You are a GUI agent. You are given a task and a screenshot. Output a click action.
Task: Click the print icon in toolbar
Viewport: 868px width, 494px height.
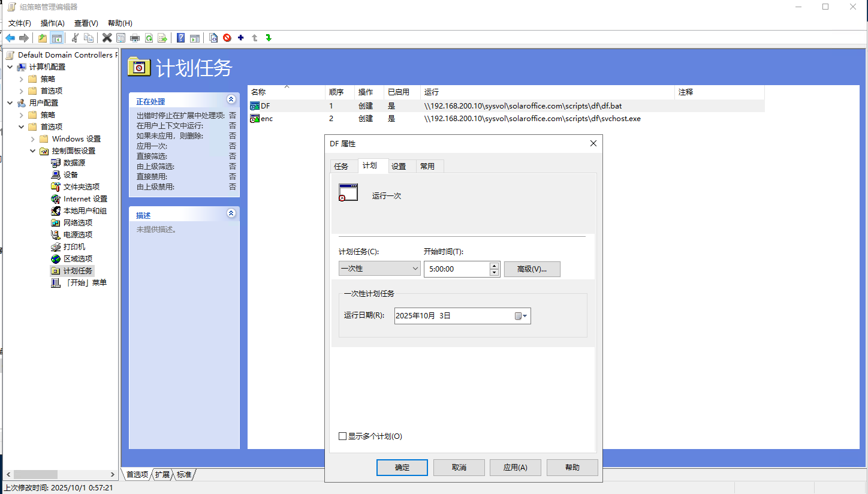click(x=135, y=38)
